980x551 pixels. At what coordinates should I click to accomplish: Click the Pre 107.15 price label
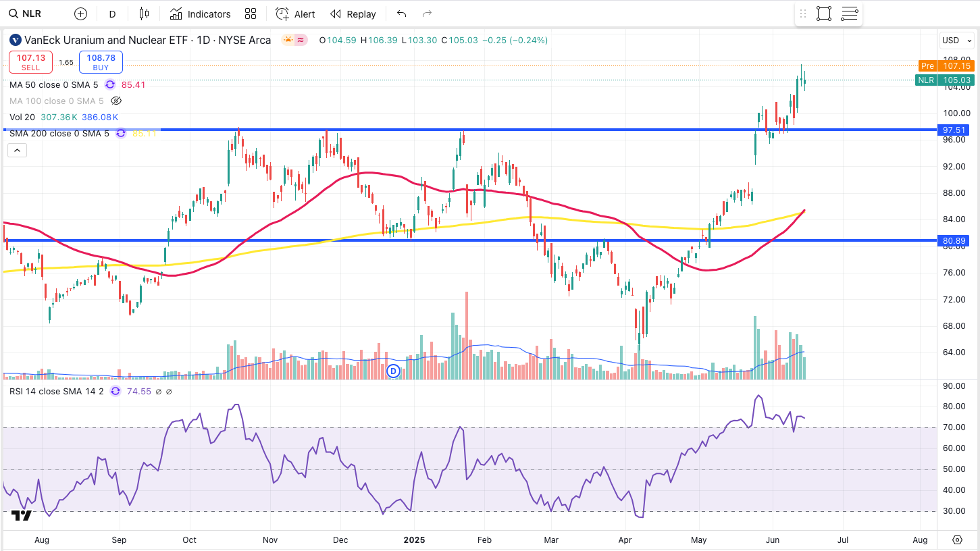tap(945, 65)
